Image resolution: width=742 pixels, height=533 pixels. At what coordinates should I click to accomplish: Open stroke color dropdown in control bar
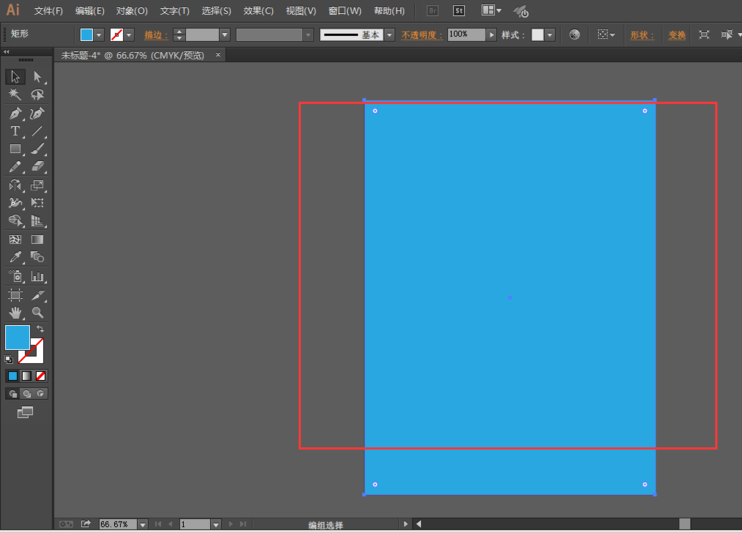click(129, 35)
